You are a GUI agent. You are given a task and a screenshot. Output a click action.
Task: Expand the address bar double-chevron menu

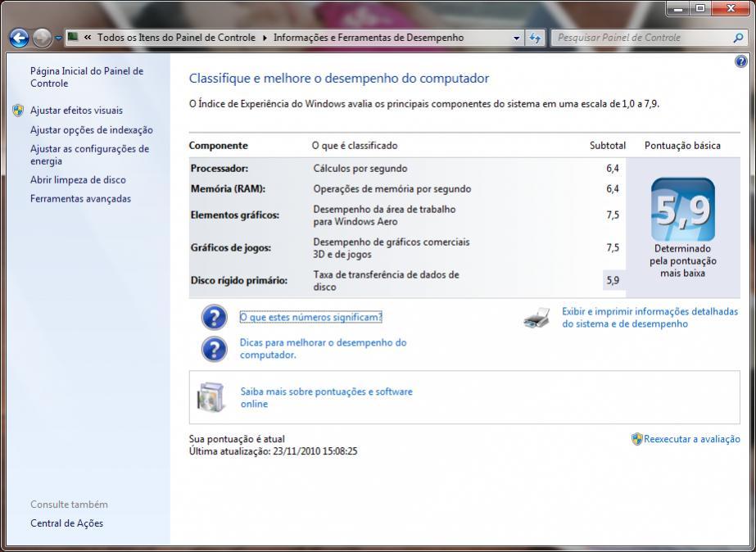(x=88, y=37)
